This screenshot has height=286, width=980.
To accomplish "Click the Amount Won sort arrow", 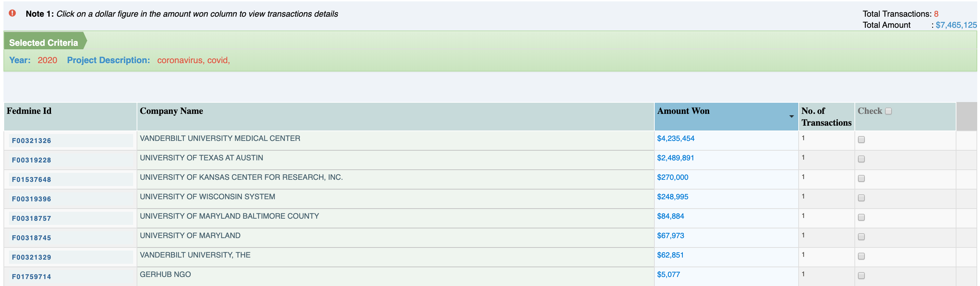I will click(791, 117).
